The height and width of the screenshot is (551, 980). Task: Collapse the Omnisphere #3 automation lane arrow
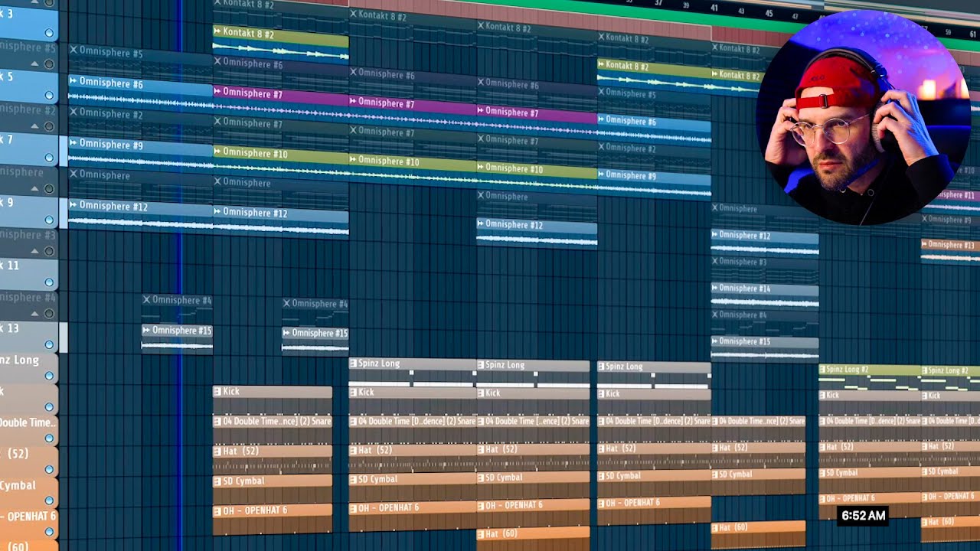tap(34, 251)
